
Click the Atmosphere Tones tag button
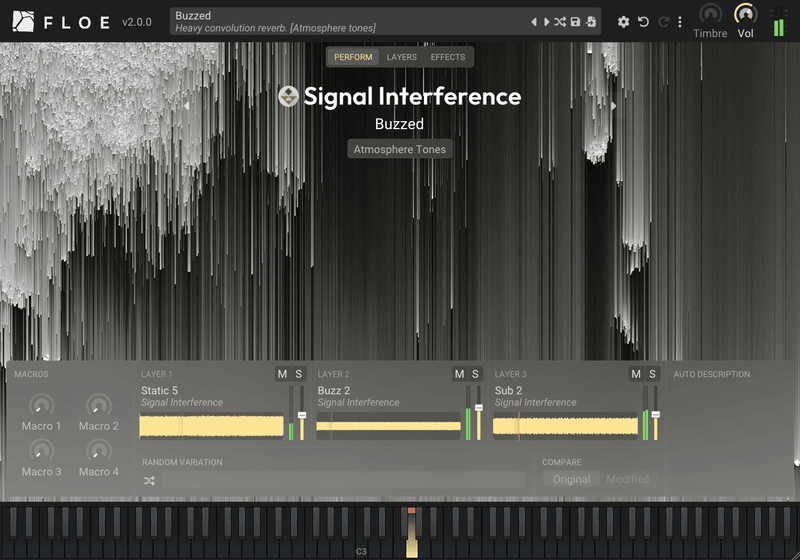pos(399,149)
